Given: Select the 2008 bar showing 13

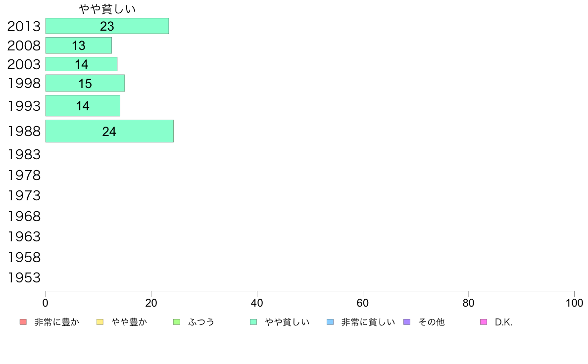Looking at the screenshot, I should pos(79,45).
